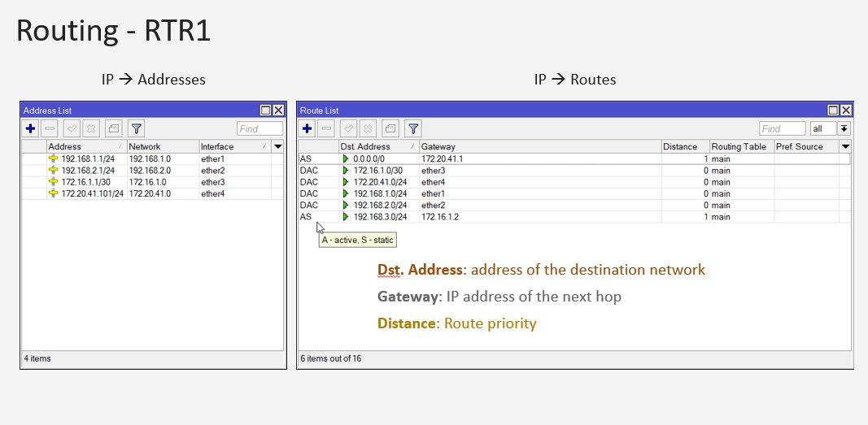Remove route button in Route List
868x425 pixels.
(326, 128)
